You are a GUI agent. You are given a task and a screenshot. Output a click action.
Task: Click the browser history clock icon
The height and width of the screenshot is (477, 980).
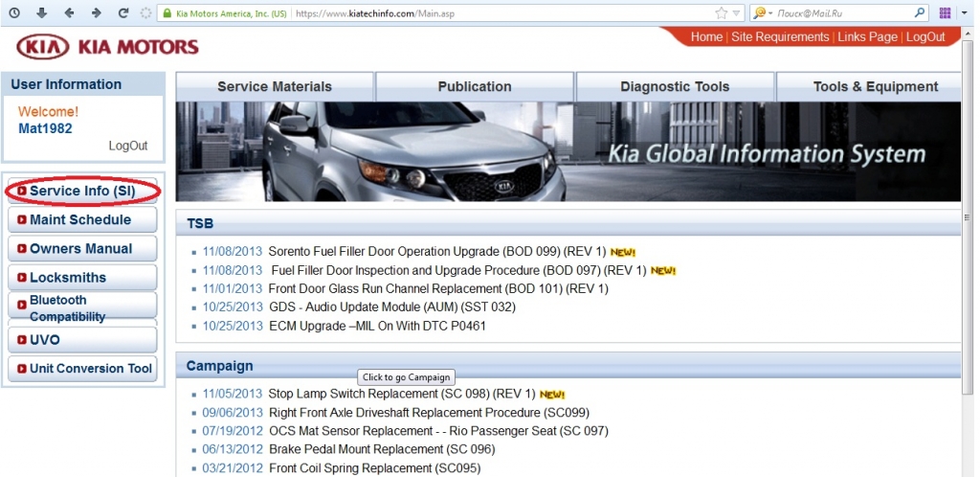click(14, 13)
